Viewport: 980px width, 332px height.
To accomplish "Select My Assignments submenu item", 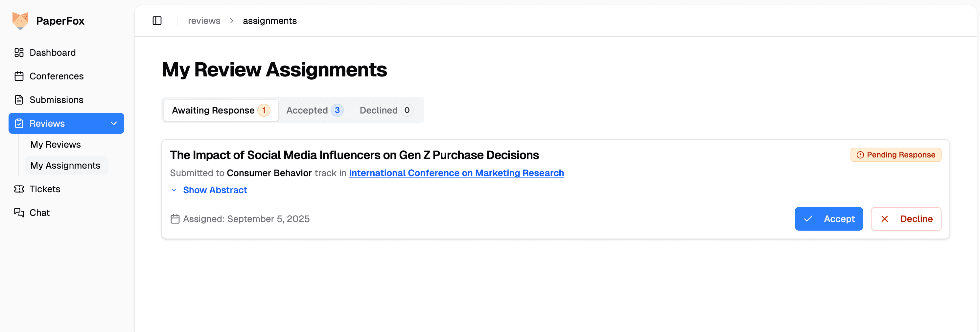I will [65, 165].
